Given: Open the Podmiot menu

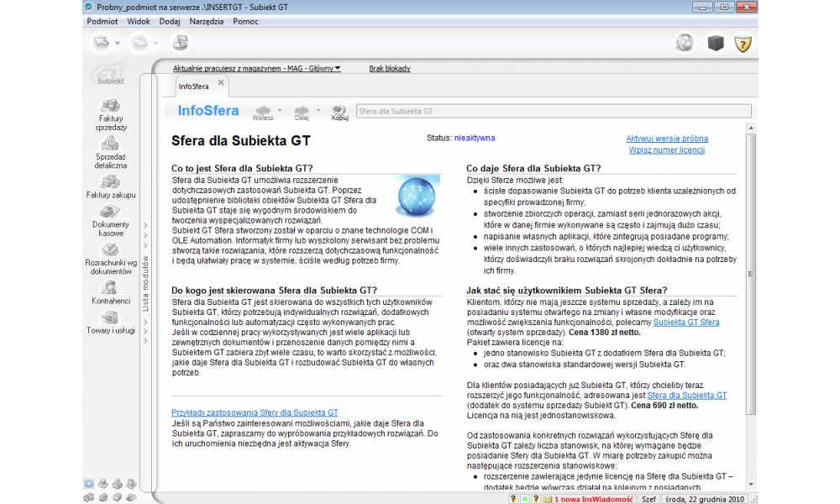Looking at the screenshot, I should click(102, 22).
